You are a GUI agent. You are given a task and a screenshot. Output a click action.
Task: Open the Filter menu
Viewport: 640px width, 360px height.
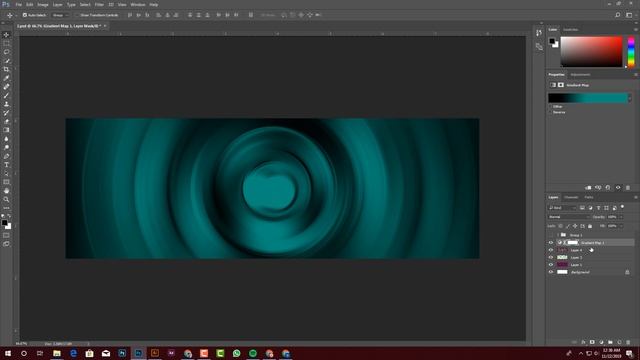coord(99,4)
